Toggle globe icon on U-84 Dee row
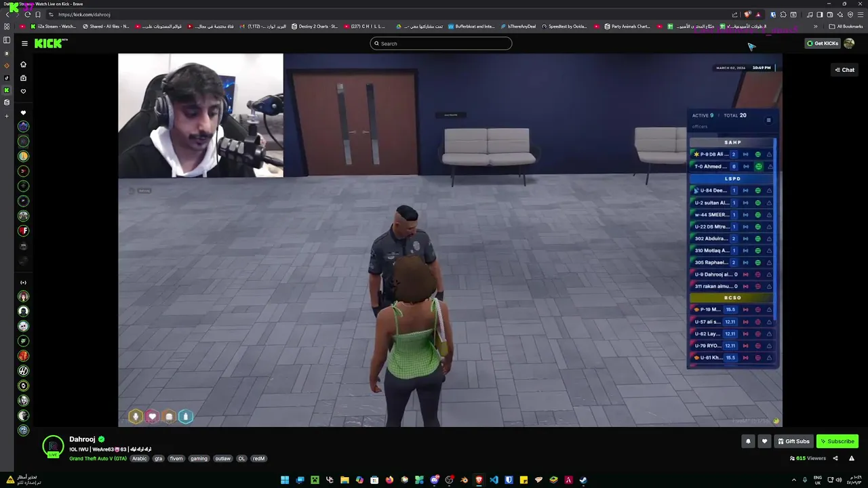 [x=758, y=190]
